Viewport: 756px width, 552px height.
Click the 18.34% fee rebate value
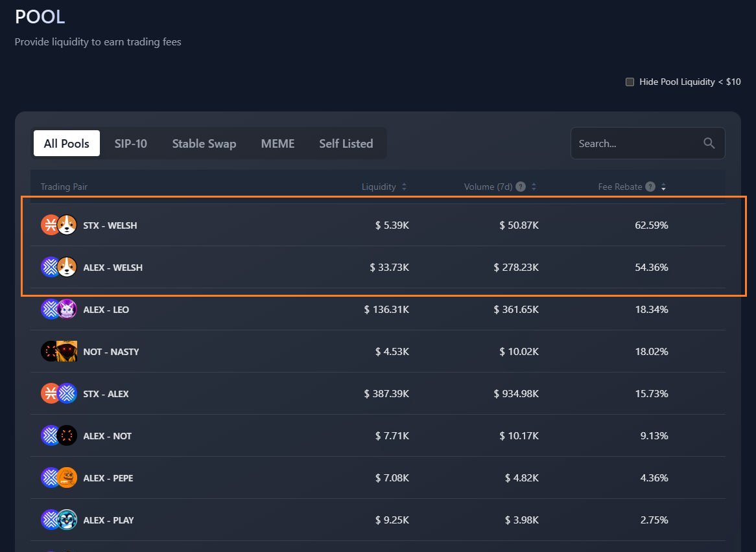pos(652,309)
